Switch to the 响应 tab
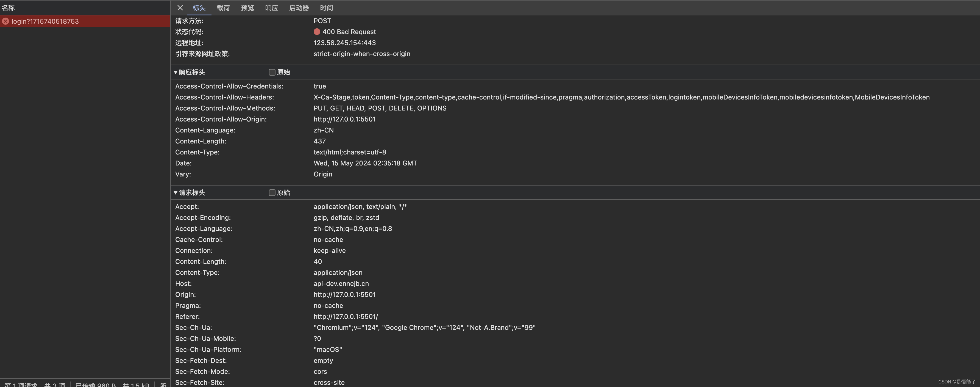The height and width of the screenshot is (387, 980). [x=272, y=8]
